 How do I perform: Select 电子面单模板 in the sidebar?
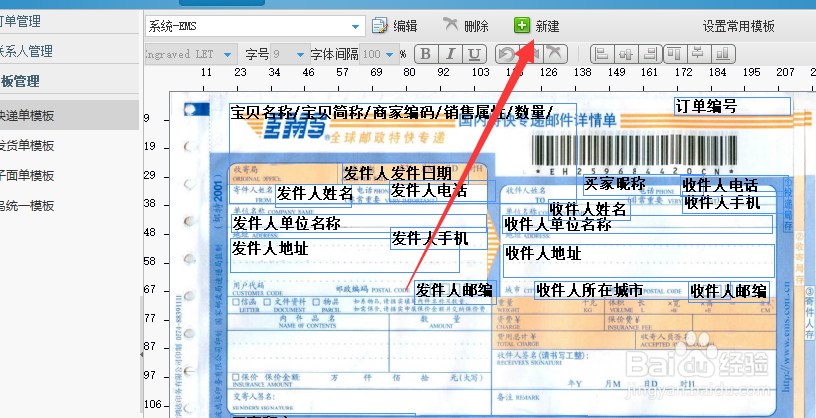tap(27, 176)
